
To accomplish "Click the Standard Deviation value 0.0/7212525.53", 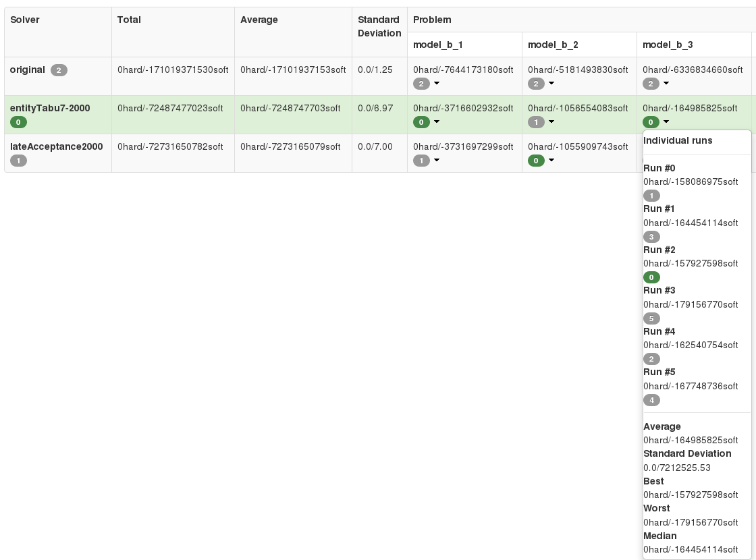I will (676, 468).
